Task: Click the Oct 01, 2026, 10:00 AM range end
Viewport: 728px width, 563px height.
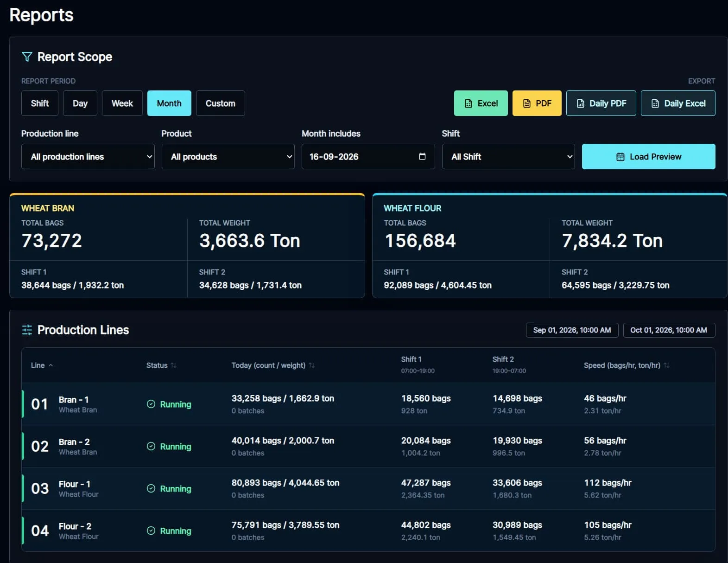Action: pyautogui.click(x=669, y=330)
